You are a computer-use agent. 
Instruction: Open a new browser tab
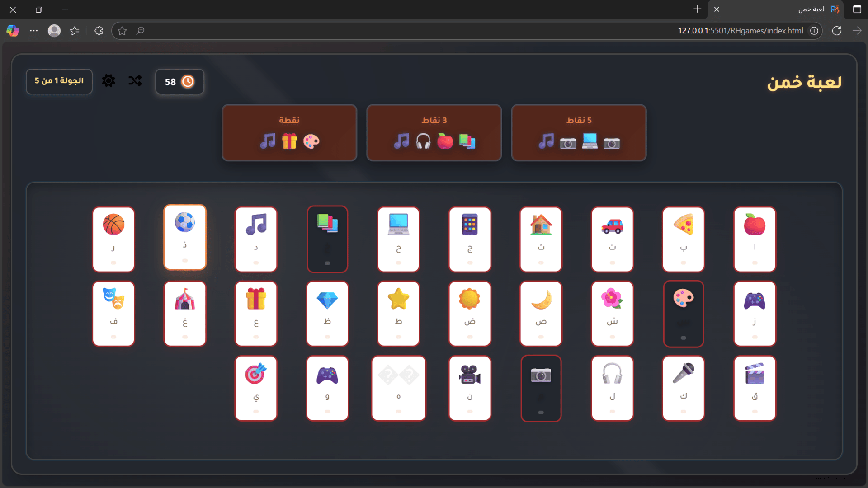click(697, 9)
